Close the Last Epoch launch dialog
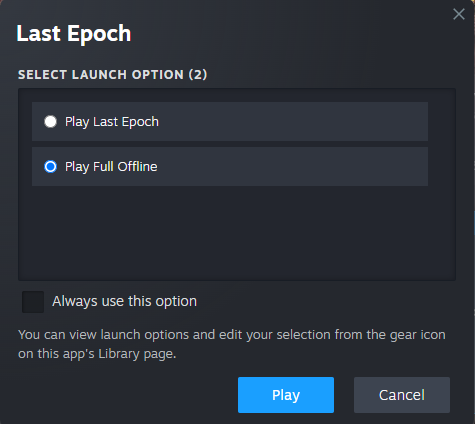 coord(459,14)
